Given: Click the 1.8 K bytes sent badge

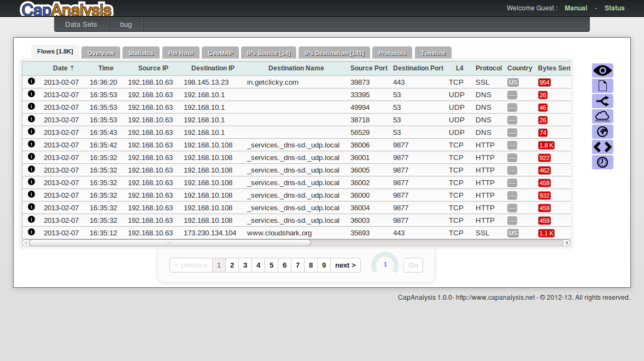Looking at the screenshot, I should [546, 145].
